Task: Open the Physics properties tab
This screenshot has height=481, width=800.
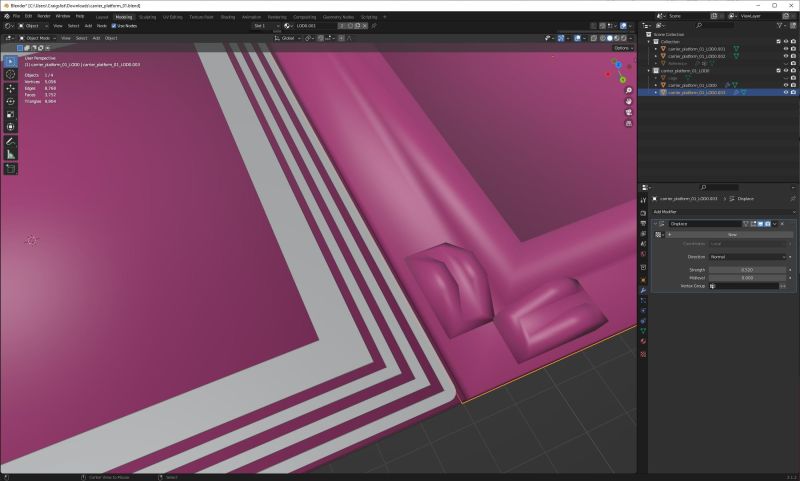Action: pos(643,311)
